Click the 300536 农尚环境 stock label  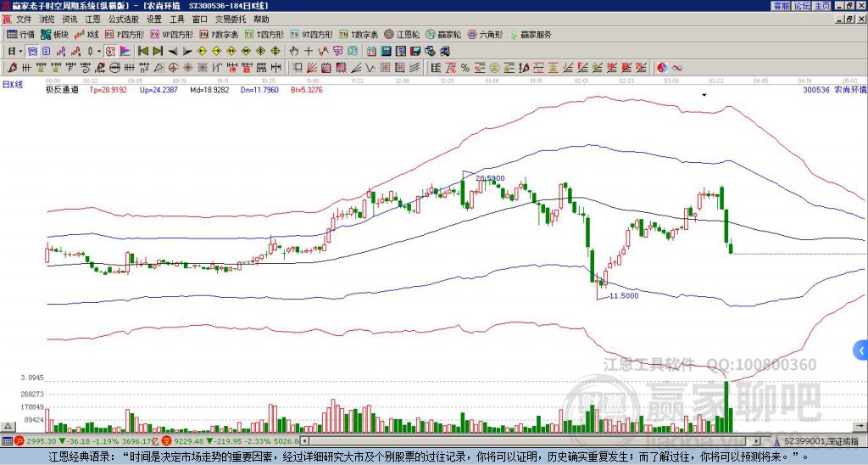click(835, 90)
